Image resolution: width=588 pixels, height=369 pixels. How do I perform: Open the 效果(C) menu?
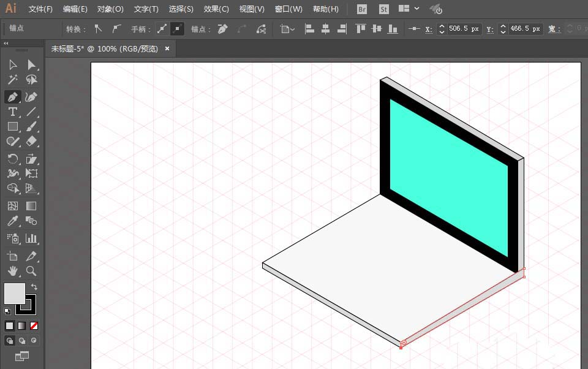(216, 9)
